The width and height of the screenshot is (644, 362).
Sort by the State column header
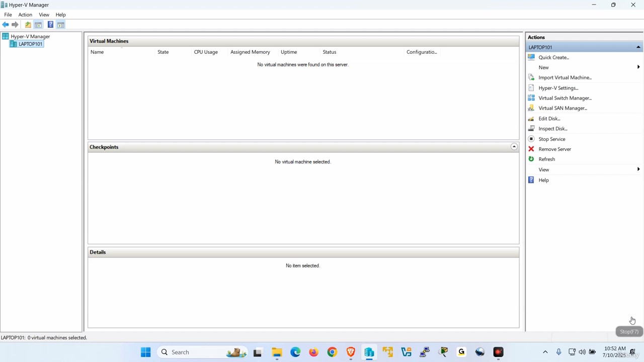(x=163, y=52)
